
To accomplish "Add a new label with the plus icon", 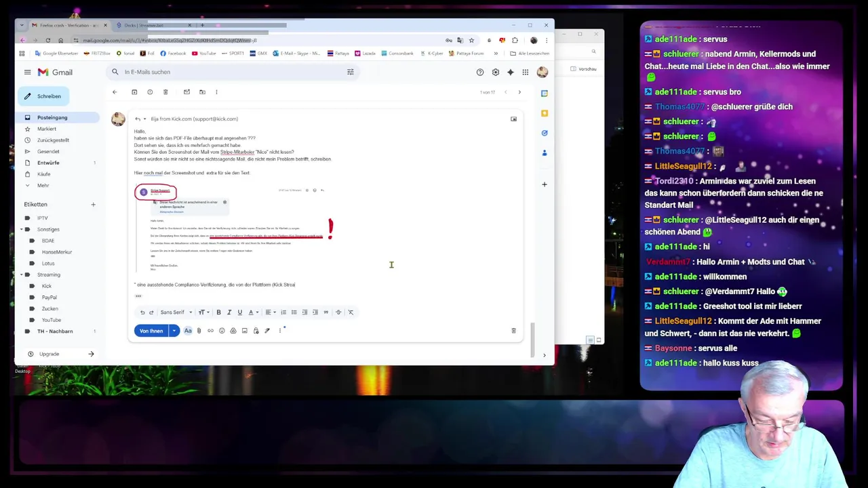I will pos(93,204).
